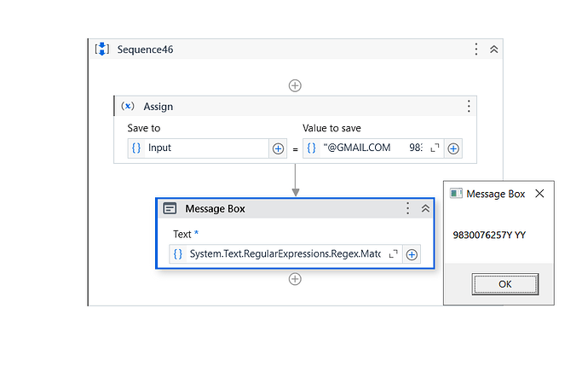This screenshot has height=378, width=588.
Task: Click the Save to field containing Input
Action: (205, 148)
